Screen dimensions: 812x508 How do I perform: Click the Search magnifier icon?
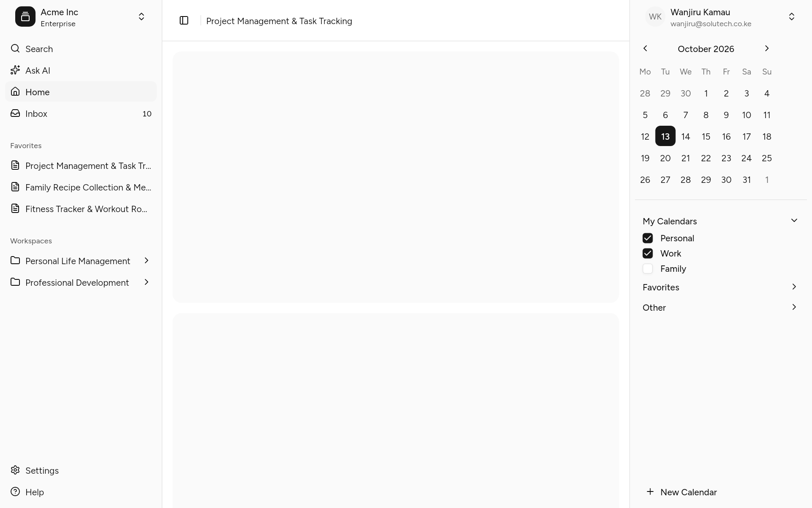click(15, 48)
